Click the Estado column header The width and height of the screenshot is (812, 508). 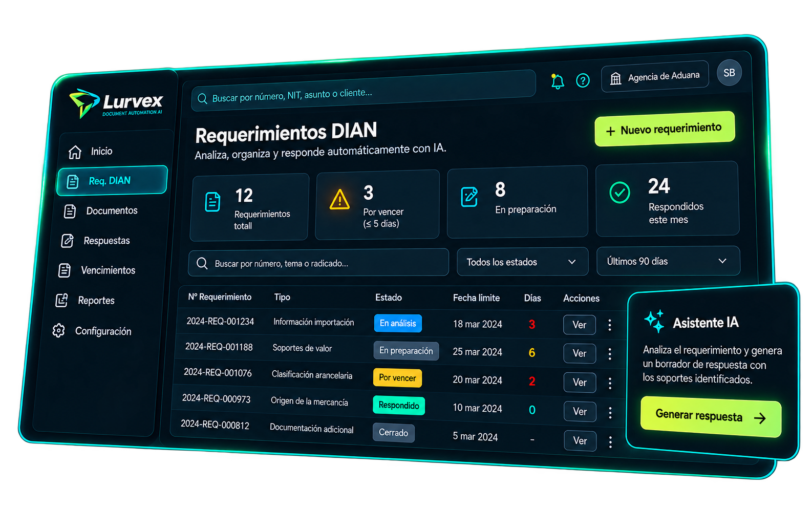point(389,298)
